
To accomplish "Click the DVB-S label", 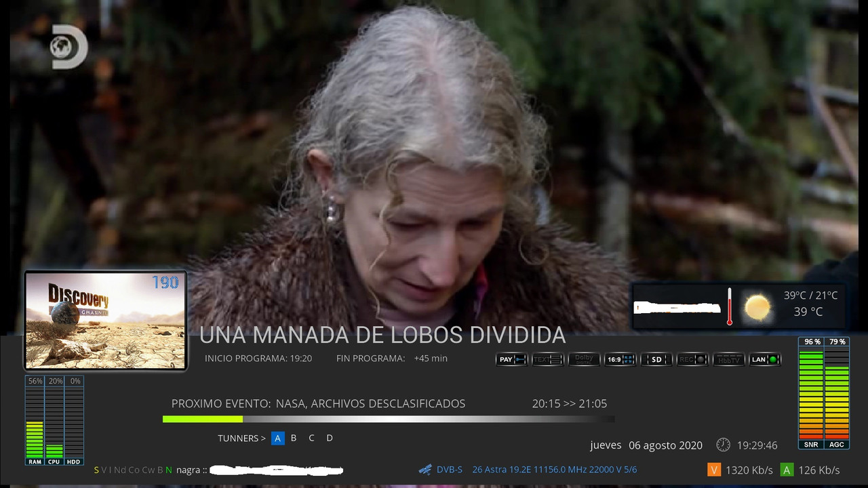I will pos(450,470).
